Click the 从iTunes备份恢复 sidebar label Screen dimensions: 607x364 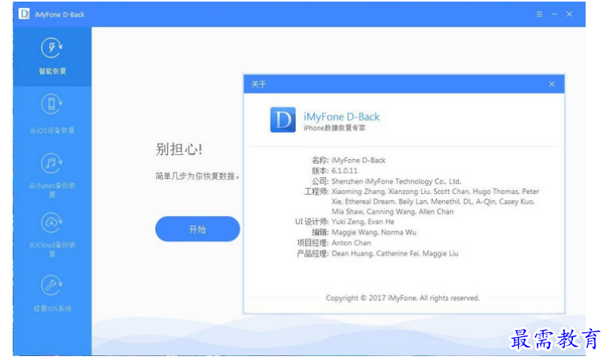[x=52, y=190]
